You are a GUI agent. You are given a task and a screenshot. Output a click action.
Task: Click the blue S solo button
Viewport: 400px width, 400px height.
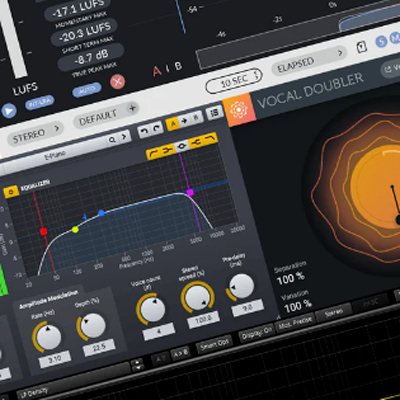[381, 41]
